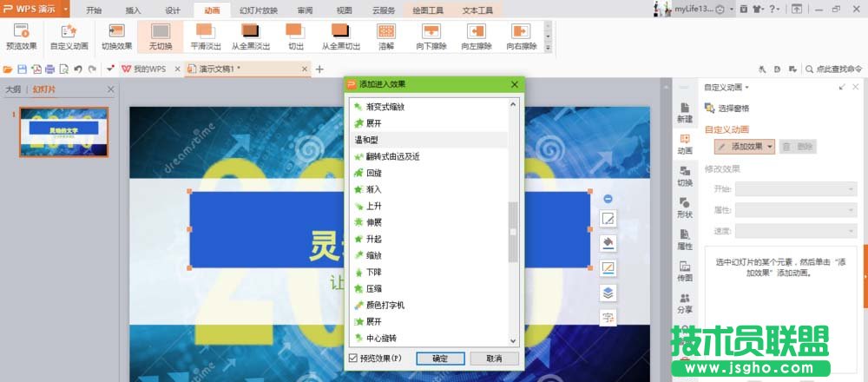Image resolution: width=868 pixels, height=382 pixels.
Task: Apply the 向左擦除 wipe transition
Action: click(476, 37)
